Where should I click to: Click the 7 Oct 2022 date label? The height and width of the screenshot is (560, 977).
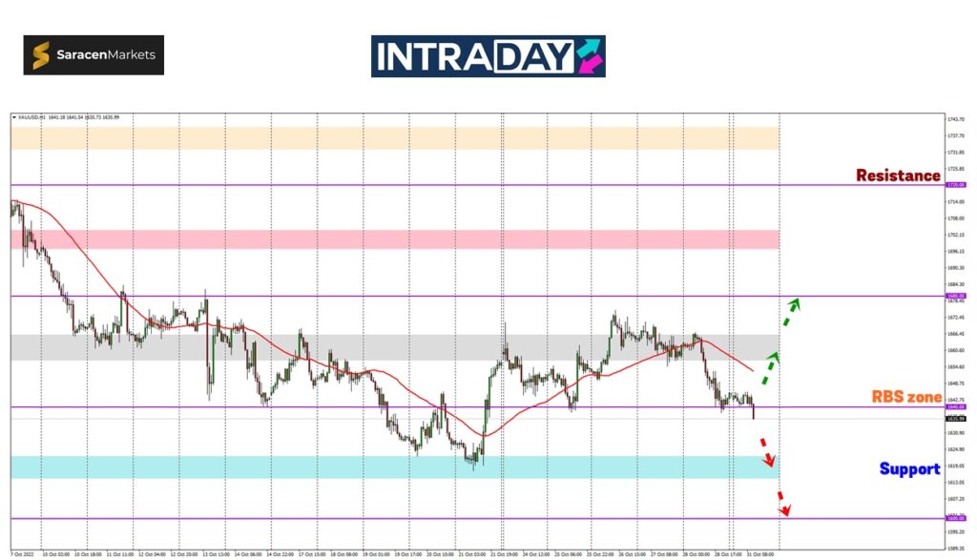tap(23, 553)
